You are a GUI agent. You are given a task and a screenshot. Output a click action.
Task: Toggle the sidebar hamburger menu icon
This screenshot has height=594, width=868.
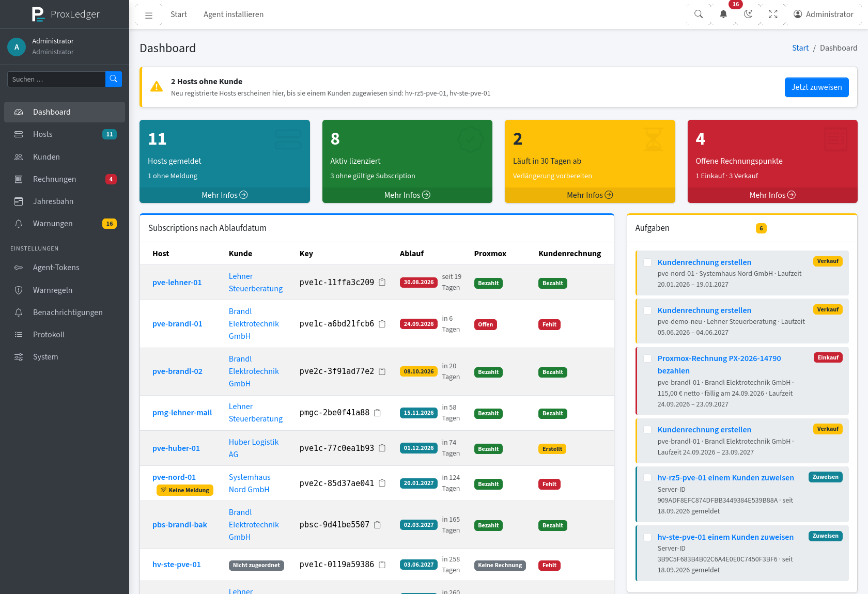[149, 15]
